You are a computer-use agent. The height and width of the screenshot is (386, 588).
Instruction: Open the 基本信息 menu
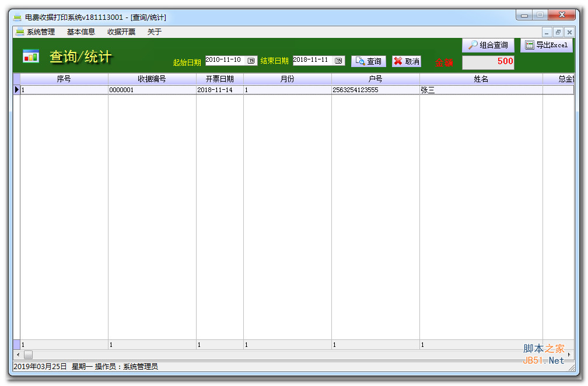coord(80,32)
